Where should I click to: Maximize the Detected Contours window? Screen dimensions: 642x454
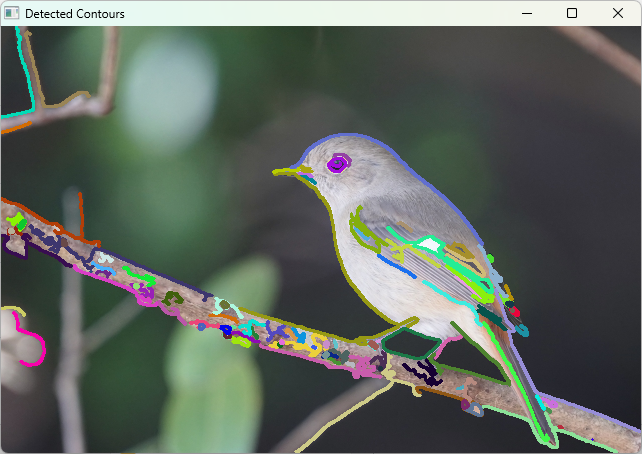tap(572, 14)
